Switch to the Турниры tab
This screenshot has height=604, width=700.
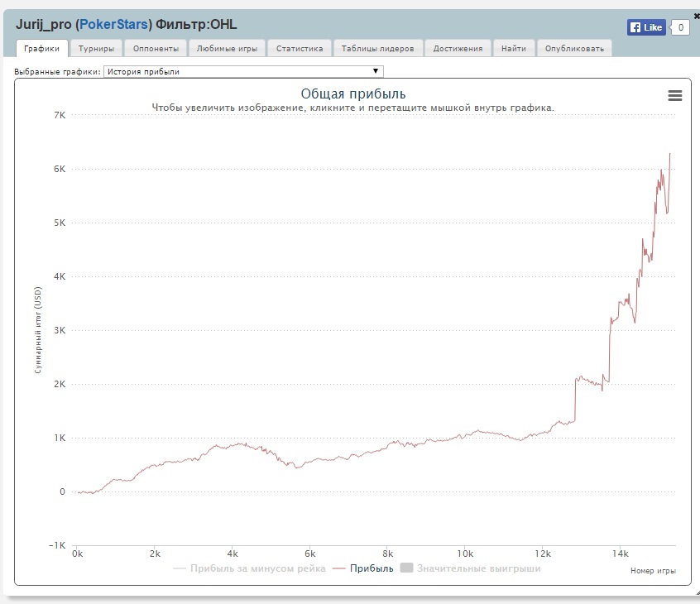96,49
